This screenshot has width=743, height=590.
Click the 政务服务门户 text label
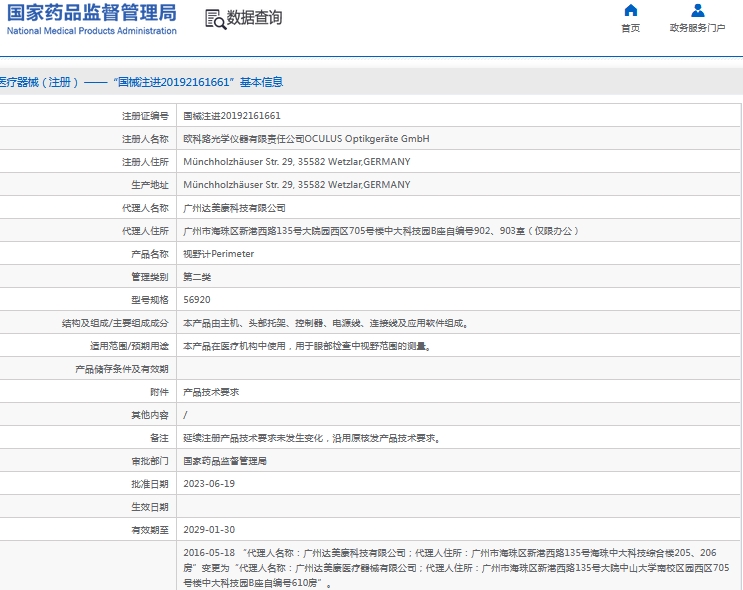click(698, 28)
